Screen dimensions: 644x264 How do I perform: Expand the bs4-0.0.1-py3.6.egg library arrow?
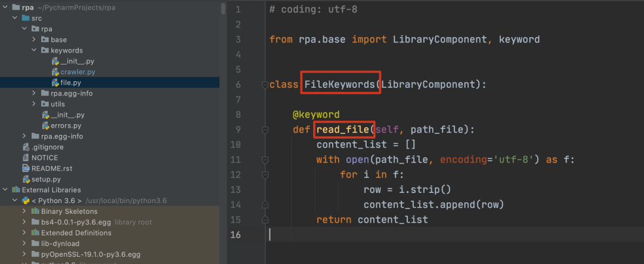click(24, 222)
